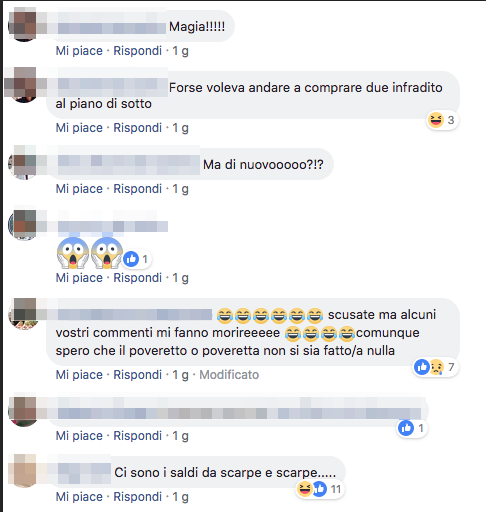The height and width of the screenshot is (512, 486).
Task: View thumbs-up reaction with count 1 on blurred comment
Action: point(412,428)
